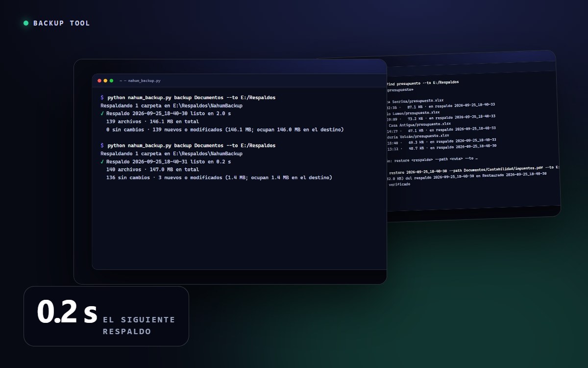Click the large '0.2 s' statistic card

(106, 316)
